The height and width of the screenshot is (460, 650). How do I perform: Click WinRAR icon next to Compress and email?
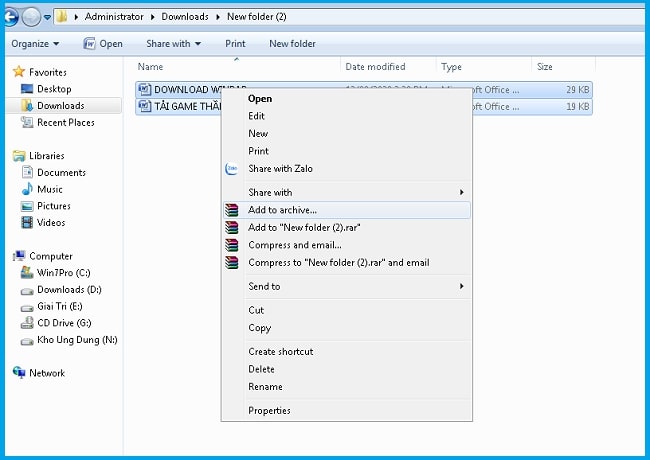[232, 245]
